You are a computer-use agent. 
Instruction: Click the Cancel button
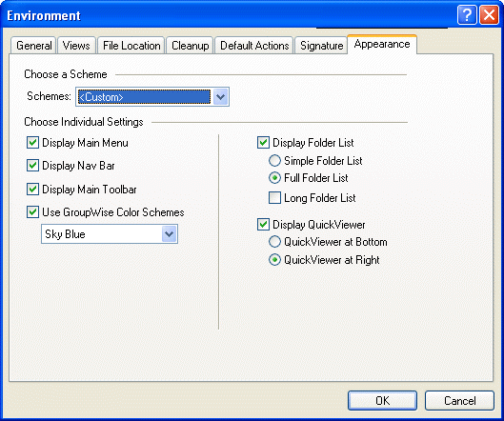pyautogui.click(x=459, y=400)
